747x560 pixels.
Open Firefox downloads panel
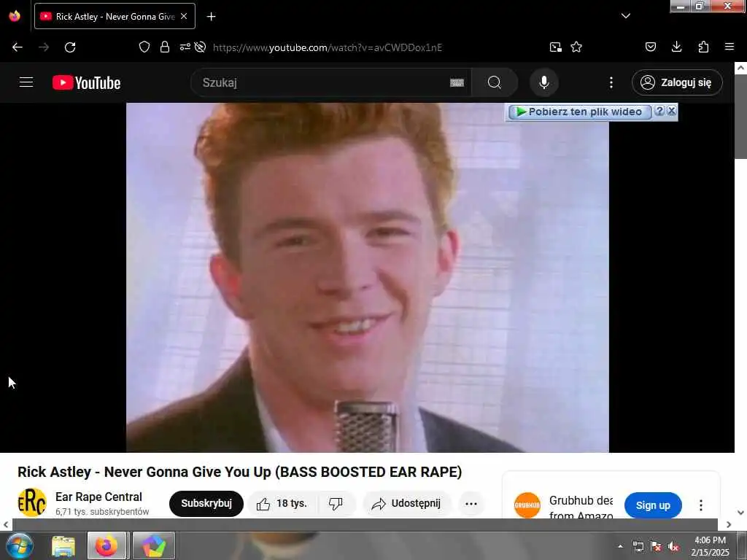tap(676, 47)
